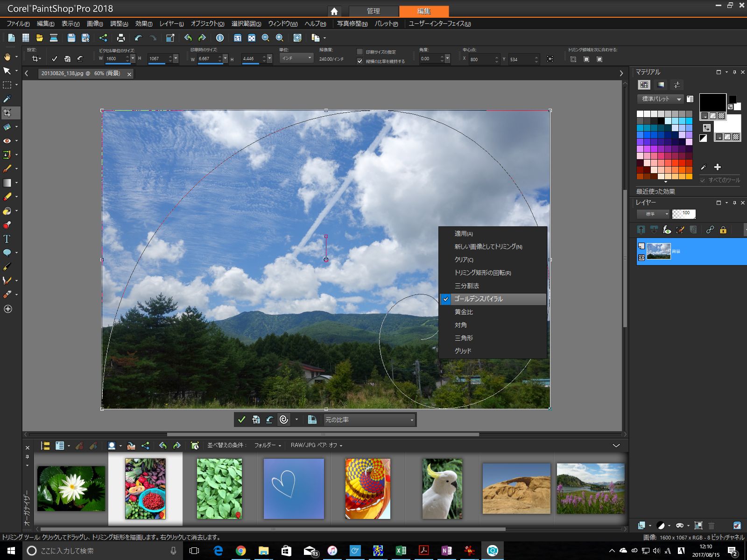Viewport: 747px width, 560px height.
Task: Click the golden spiral guide icon in the floating toolbar
Action: [x=283, y=420]
